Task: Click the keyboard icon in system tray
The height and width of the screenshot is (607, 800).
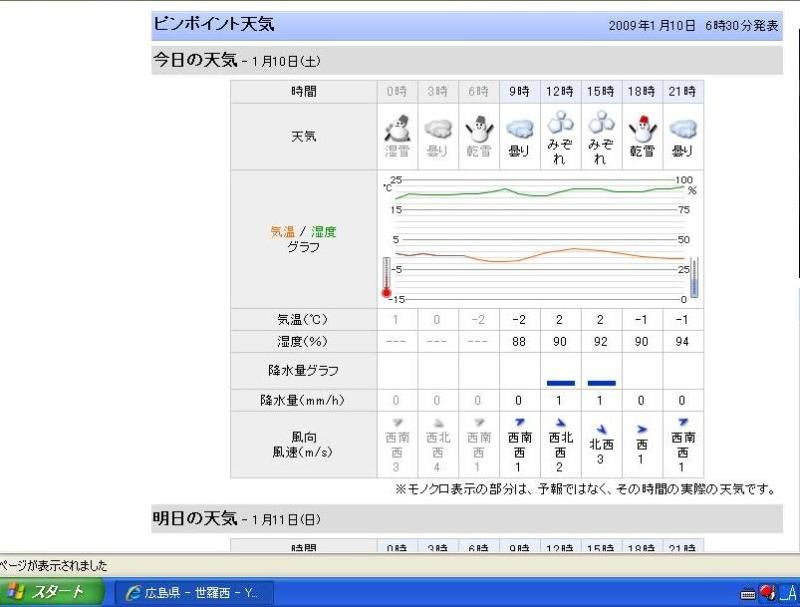Action: (x=747, y=595)
